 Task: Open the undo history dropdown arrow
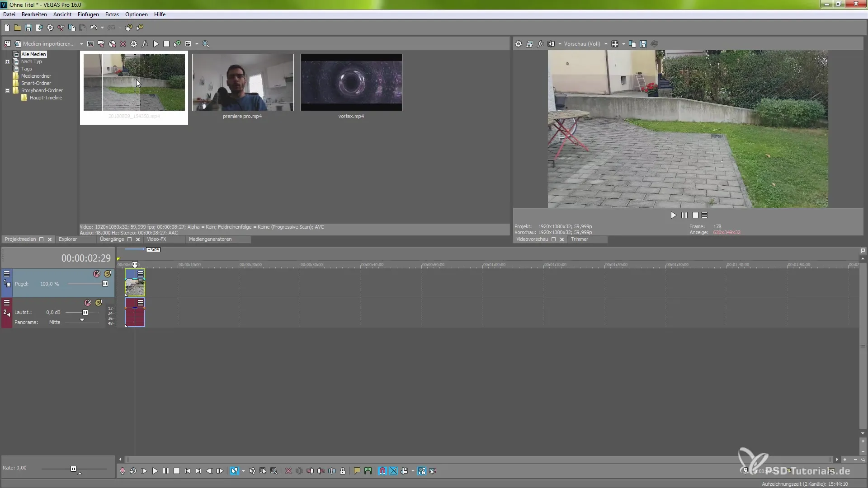(102, 28)
